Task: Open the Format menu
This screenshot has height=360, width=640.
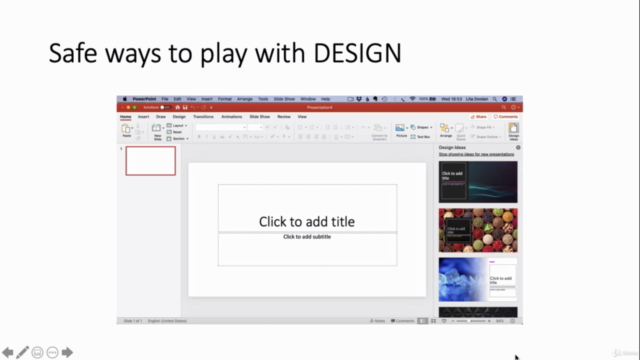Action: coord(224,99)
